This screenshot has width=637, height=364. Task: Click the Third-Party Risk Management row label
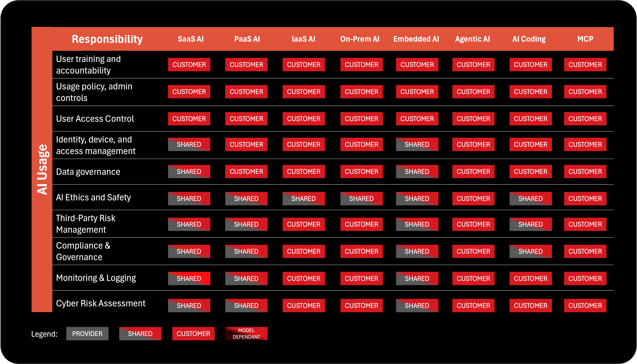[86, 224]
